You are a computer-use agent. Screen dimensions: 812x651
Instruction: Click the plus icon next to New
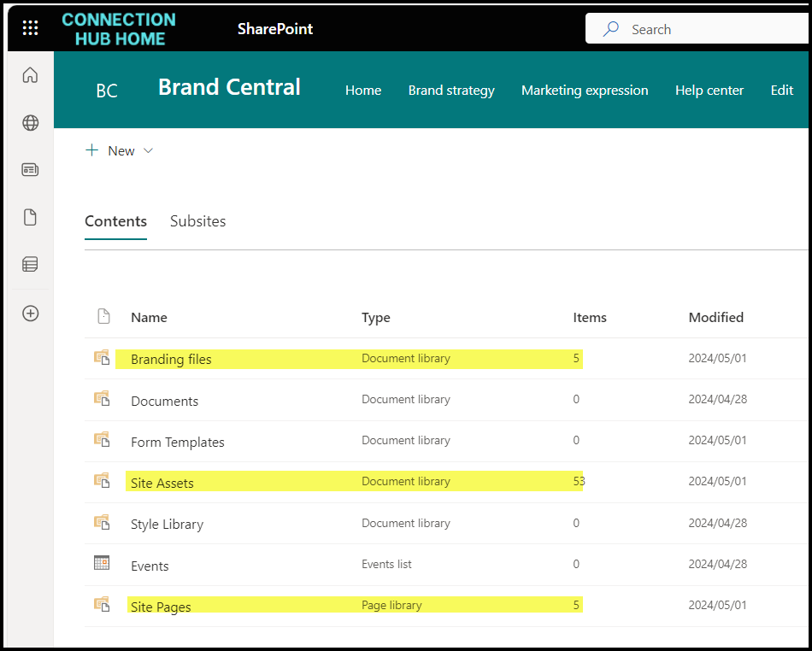[x=91, y=150]
